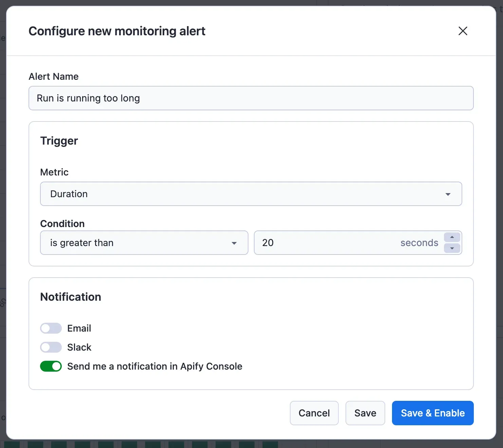Screen dimensions: 503x448
Task: Click the down arrow to decrease seconds
Action: [x=452, y=248]
